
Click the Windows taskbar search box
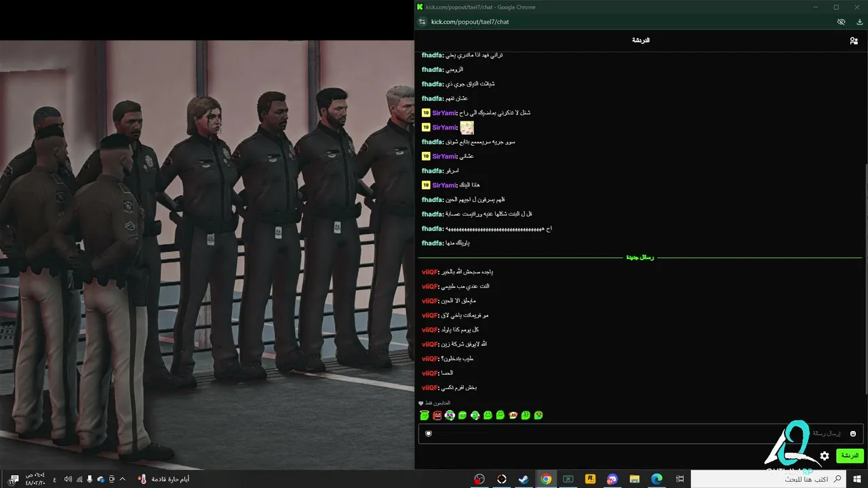tap(768, 479)
